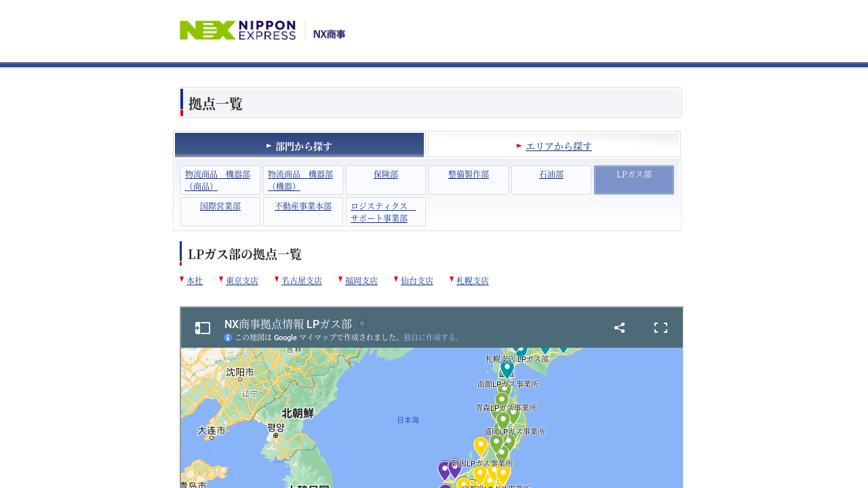Viewport: 868px width, 488px height.
Task: Choose 国際営業部 department filter
Action: pyautogui.click(x=220, y=207)
